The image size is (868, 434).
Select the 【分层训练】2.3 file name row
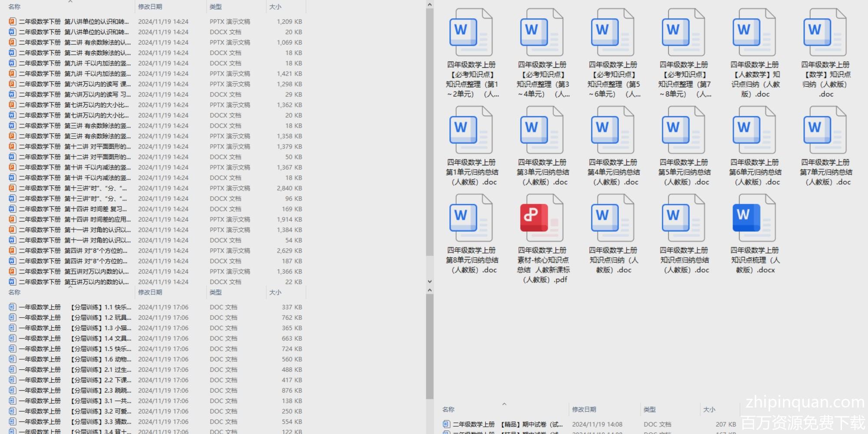[101, 391]
